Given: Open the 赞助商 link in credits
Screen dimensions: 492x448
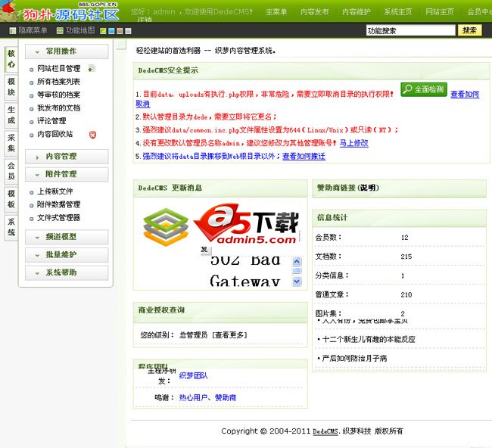Looking at the screenshot, I should coord(226,398).
